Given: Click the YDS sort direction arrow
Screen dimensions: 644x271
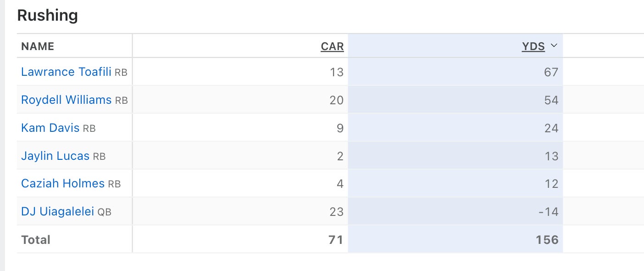Looking at the screenshot, I should [554, 46].
